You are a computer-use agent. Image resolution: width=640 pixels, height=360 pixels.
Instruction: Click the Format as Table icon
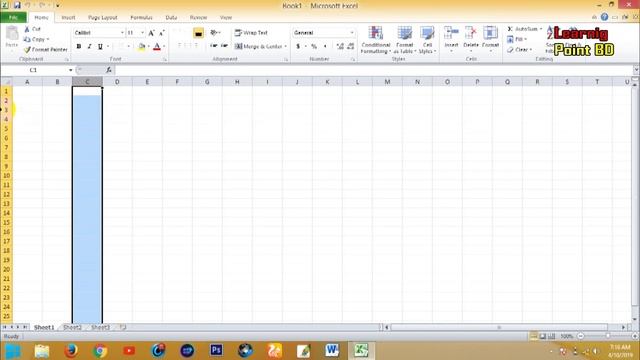(404, 33)
